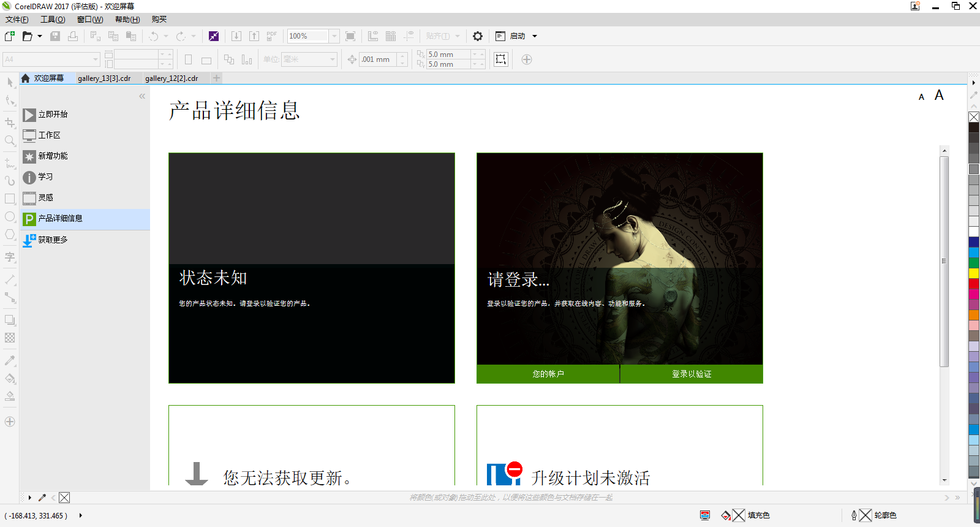Click the Import icon in toolbar
This screenshot has height=527, width=980.
[x=236, y=36]
